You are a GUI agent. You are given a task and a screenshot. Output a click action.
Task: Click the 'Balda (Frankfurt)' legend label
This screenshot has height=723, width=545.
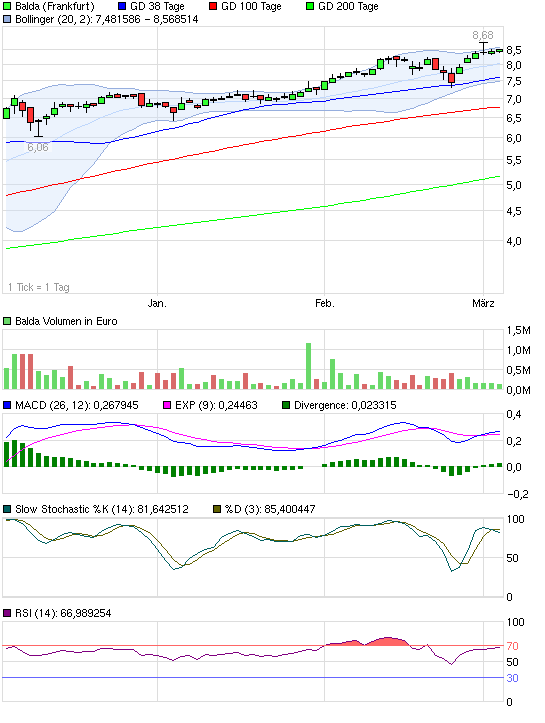pyautogui.click(x=55, y=6)
